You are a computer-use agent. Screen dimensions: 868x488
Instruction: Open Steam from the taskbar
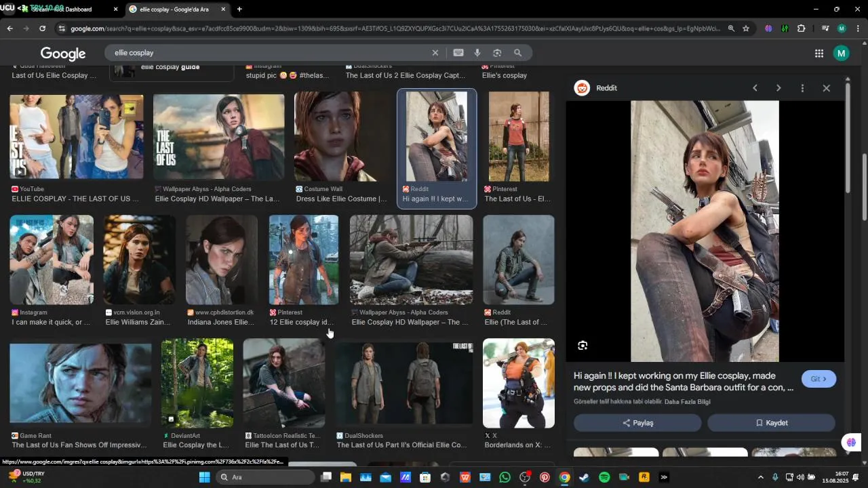(584, 477)
